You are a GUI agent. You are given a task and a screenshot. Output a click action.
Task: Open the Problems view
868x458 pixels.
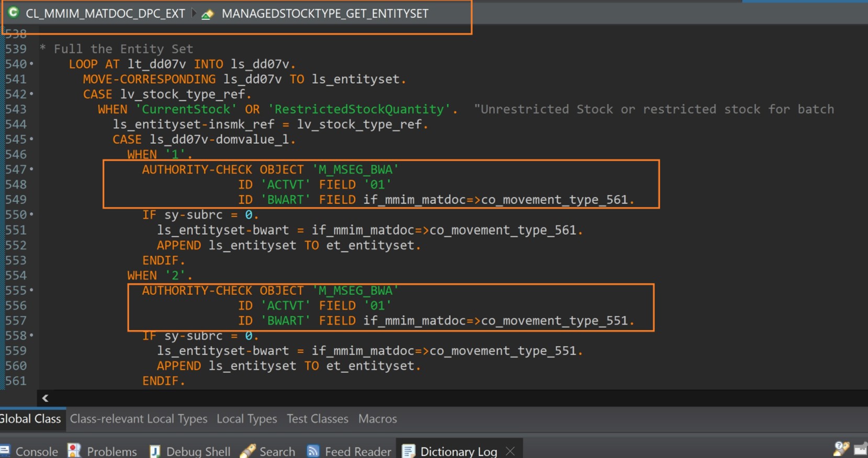click(x=103, y=451)
